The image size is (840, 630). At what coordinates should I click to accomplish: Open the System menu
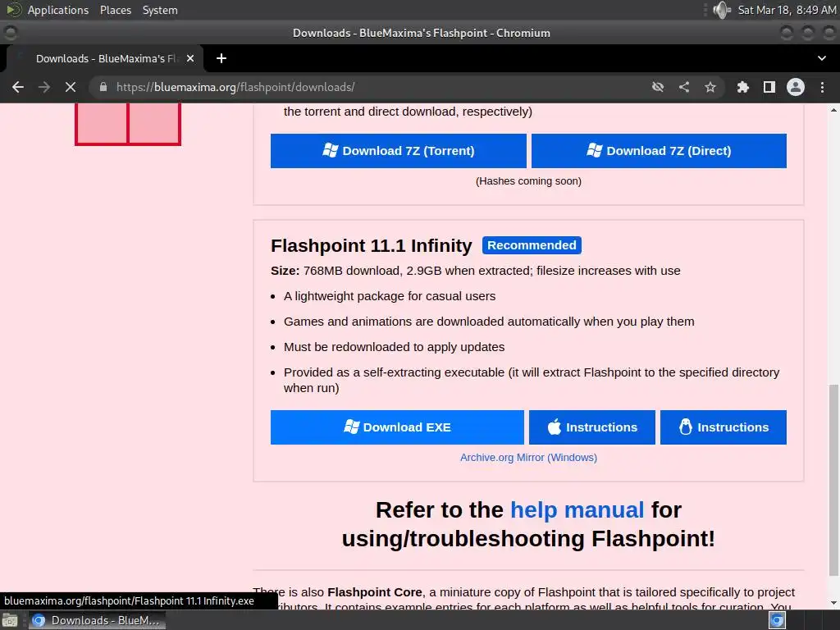160,10
